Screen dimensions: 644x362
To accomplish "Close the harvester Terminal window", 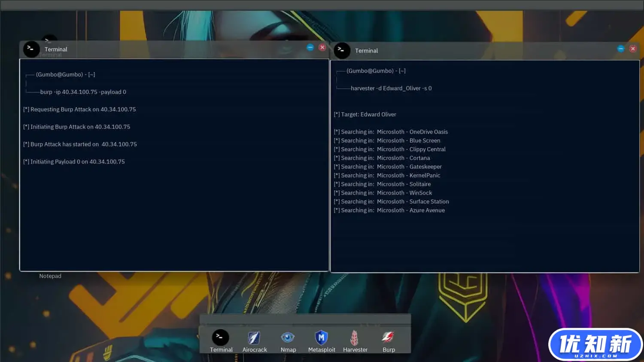I will [633, 49].
